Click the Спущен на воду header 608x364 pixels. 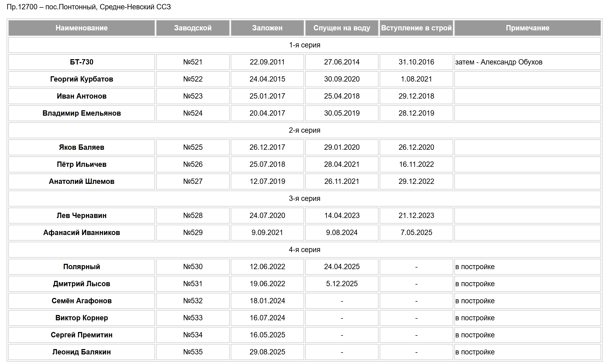pyautogui.click(x=341, y=28)
